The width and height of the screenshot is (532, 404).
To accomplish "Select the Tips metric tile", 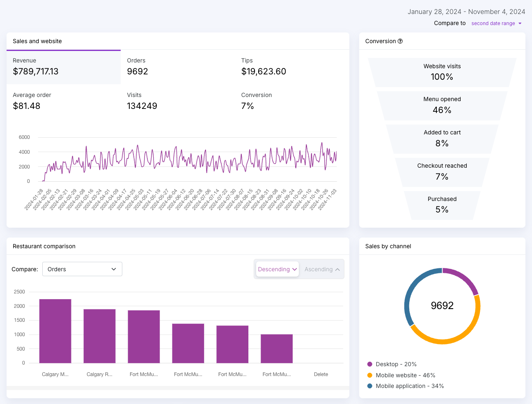I will (292, 67).
